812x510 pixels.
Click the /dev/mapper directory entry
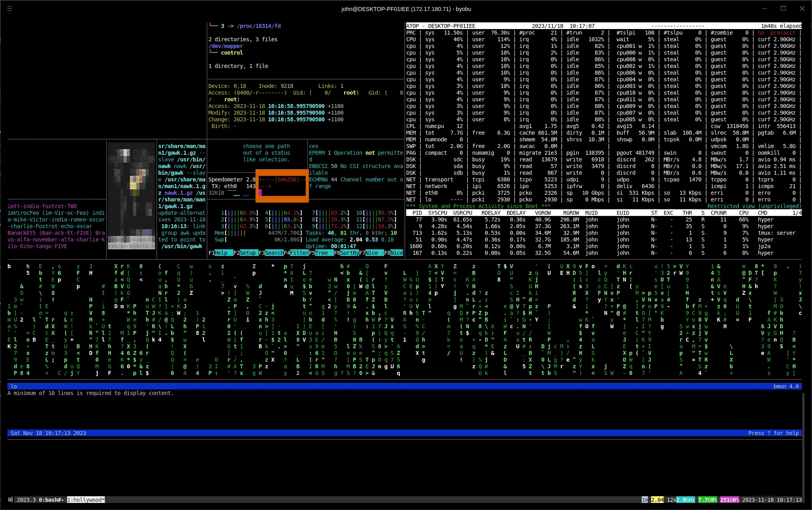[x=226, y=46]
